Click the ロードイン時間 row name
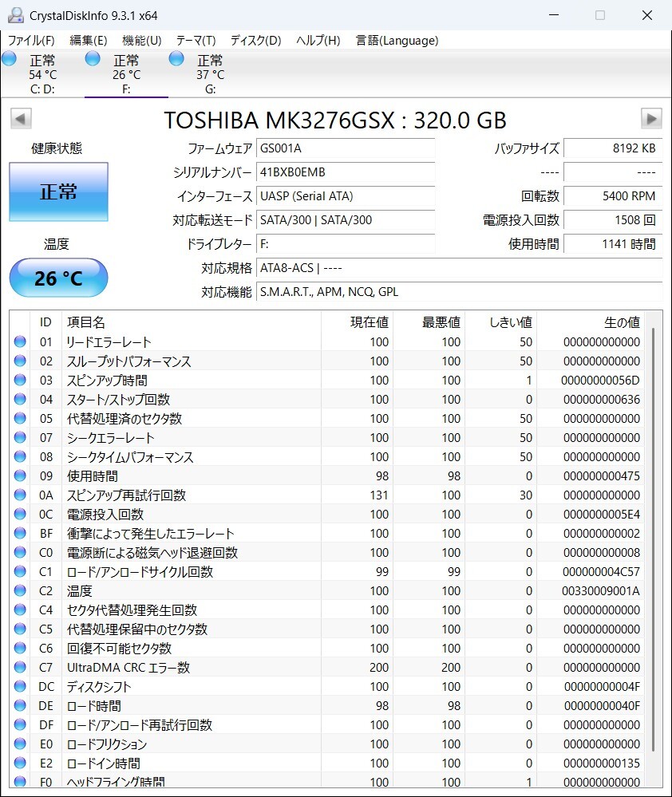Viewport: 672px width, 797px height. [104, 763]
